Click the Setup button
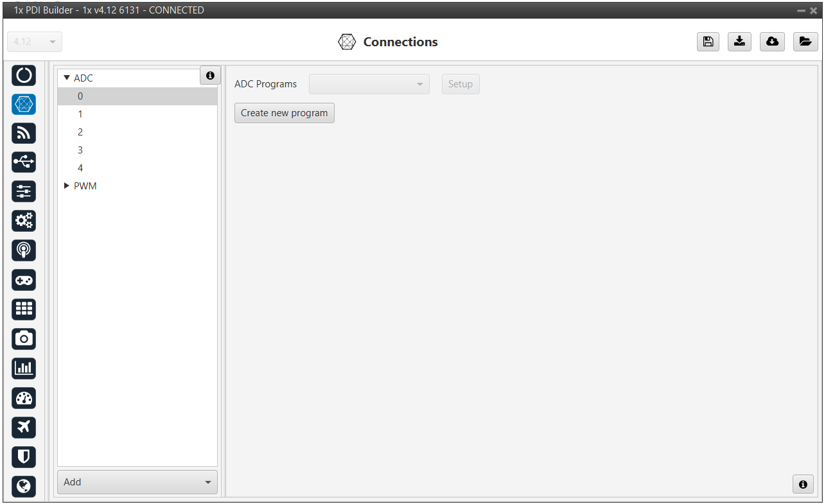Screen dimensions: 826x504 tap(460, 84)
